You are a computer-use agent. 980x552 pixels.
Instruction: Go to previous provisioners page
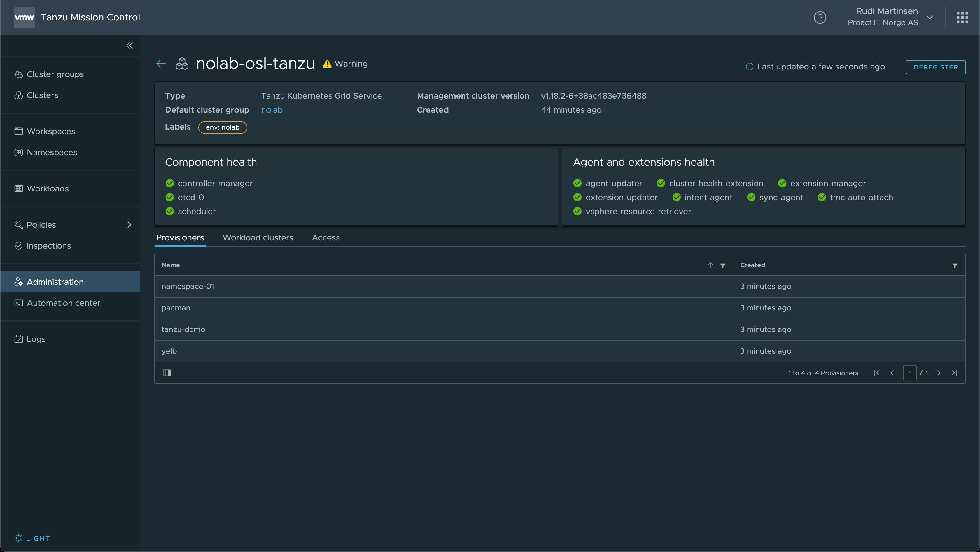coord(892,373)
